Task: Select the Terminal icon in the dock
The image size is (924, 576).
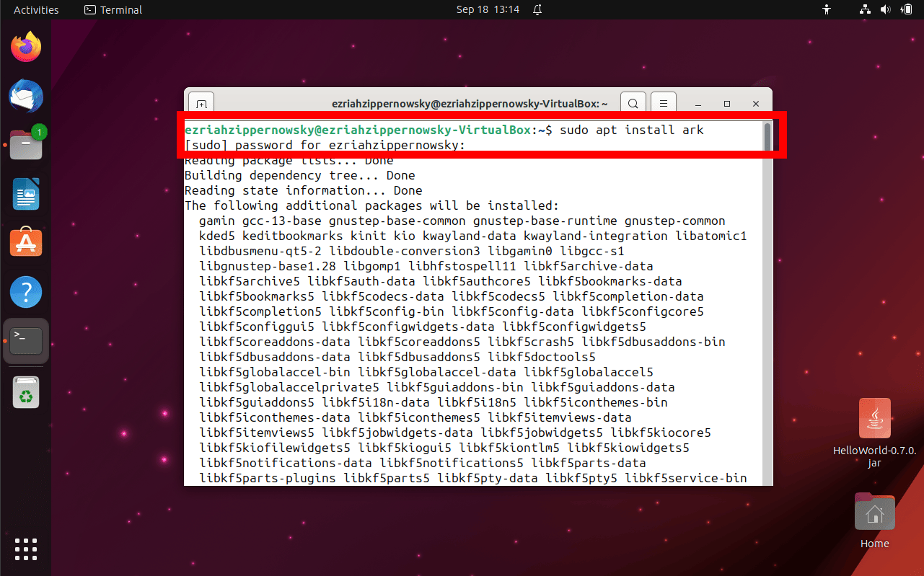Action: pos(25,341)
